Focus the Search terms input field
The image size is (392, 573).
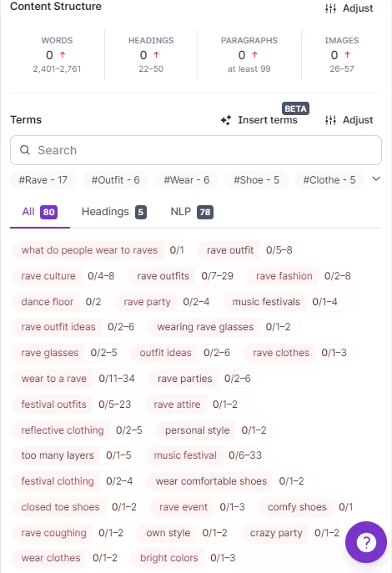point(196,150)
